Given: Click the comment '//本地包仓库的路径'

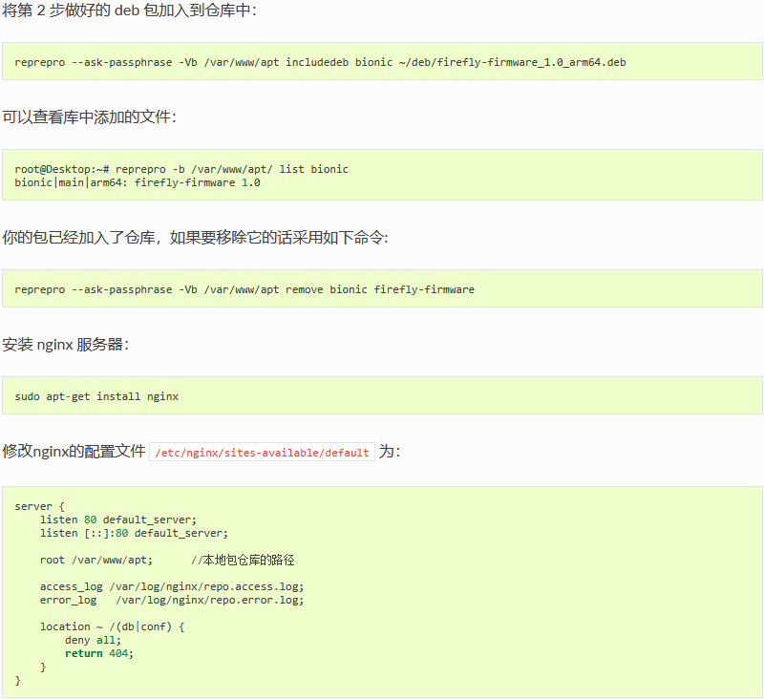Looking at the screenshot, I should [x=243, y=561].
